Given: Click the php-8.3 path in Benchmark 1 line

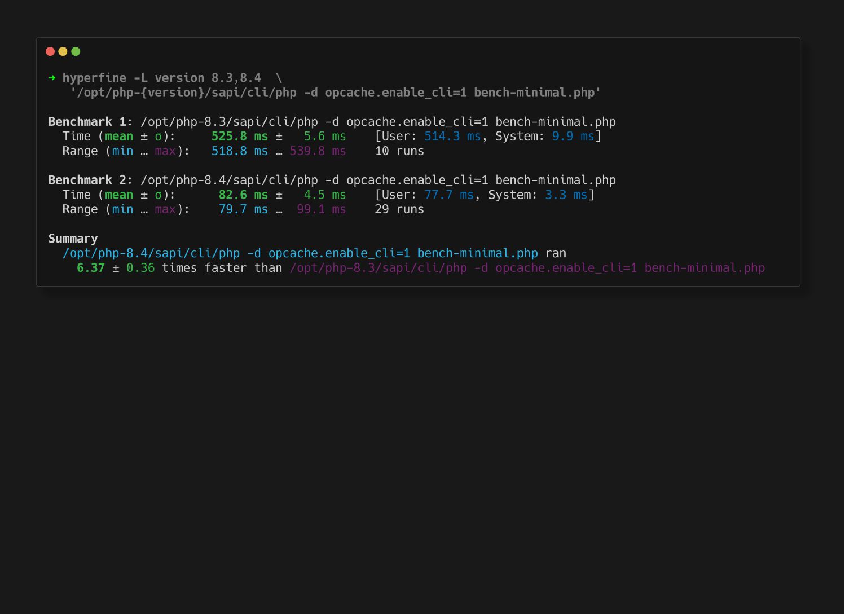Looking at the screenshot, I should click(x=229, y=122).
